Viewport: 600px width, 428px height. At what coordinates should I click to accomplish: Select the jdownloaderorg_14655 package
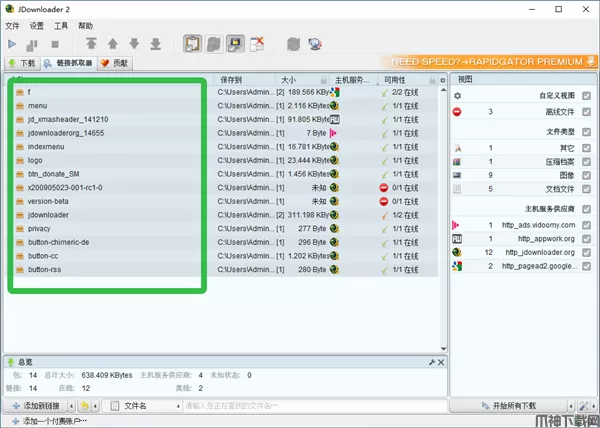66,133
